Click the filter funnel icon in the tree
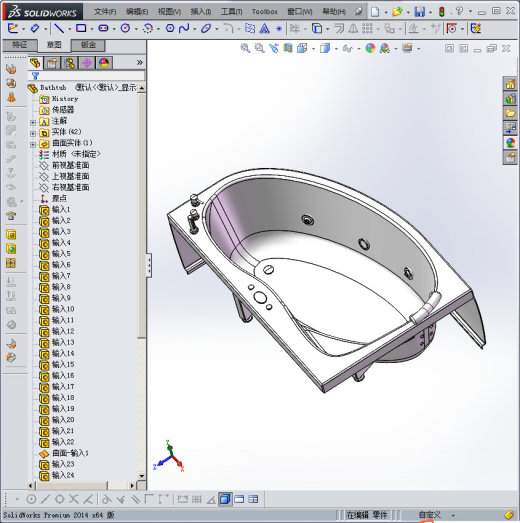Screen dimensions: 520x523 pyautogui.click(x=35, y=76)
